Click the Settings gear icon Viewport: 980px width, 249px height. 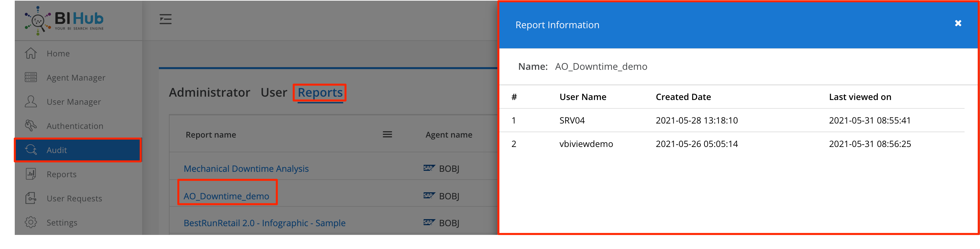click(x=31, y=222)
